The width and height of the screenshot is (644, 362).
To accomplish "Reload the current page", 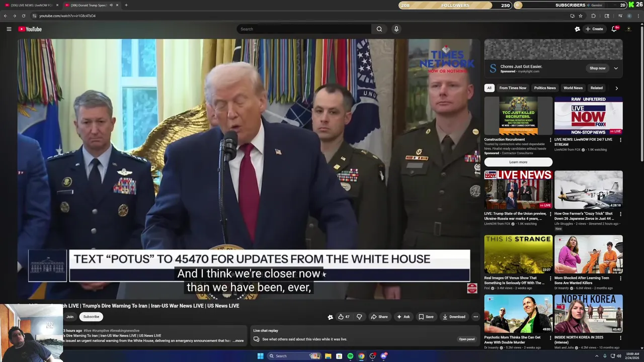I will tap(23, 16).
